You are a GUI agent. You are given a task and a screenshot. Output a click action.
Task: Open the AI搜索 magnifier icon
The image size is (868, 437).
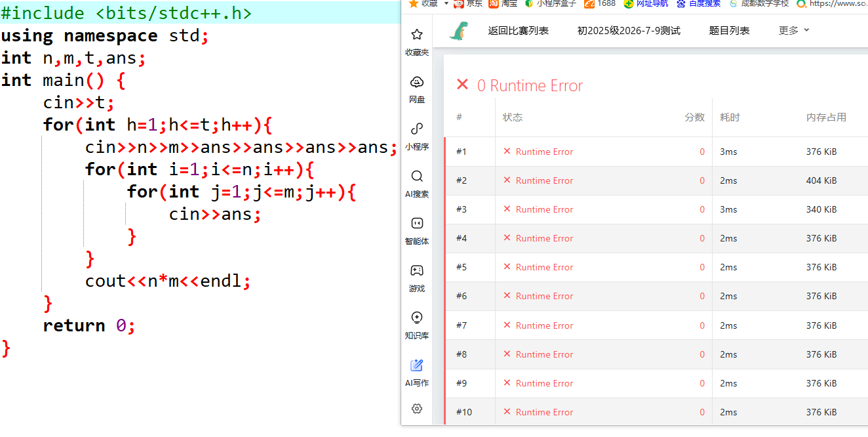click(417, 176)
